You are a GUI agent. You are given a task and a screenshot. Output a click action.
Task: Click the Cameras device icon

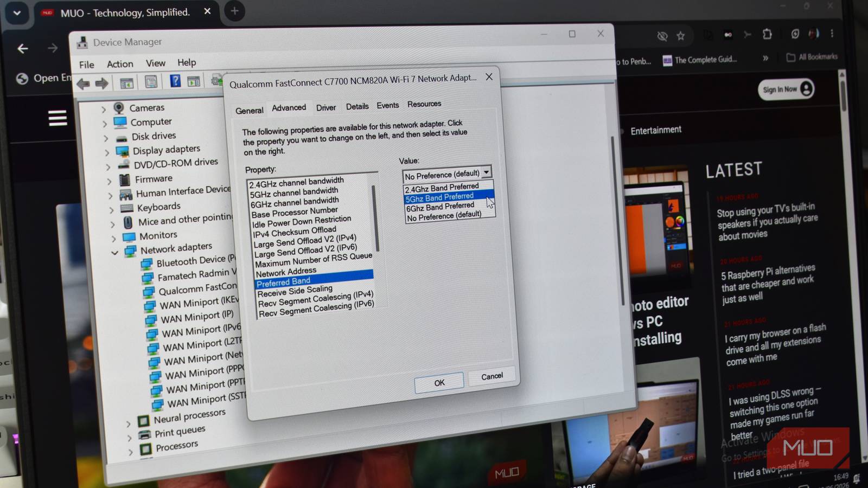pos(119,108)
